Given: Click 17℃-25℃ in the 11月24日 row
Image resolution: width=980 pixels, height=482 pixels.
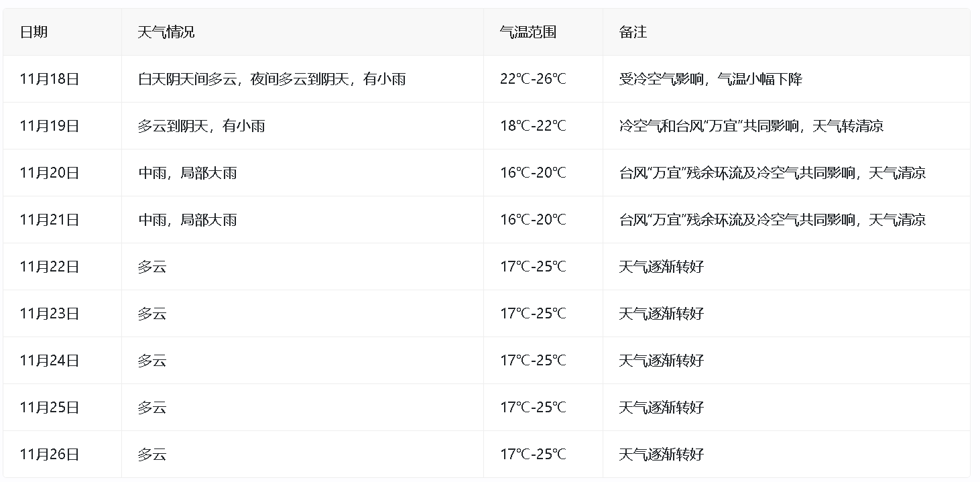Looking at the screenshot, I should (x=533, y=361).
